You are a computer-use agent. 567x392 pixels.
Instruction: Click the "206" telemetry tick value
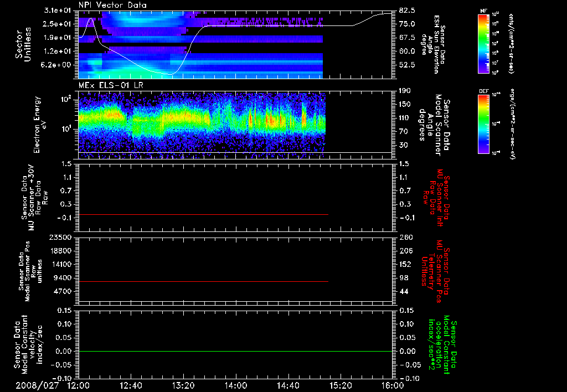[x=406, y=251]
